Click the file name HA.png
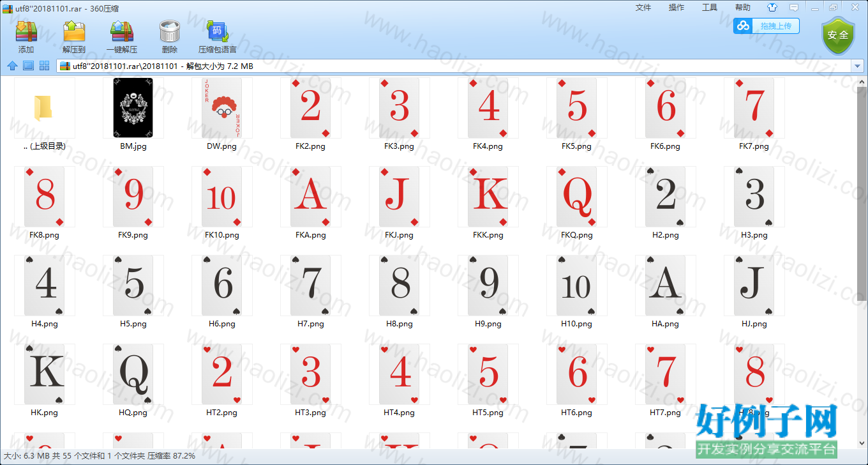 click(x=665, y=324)
